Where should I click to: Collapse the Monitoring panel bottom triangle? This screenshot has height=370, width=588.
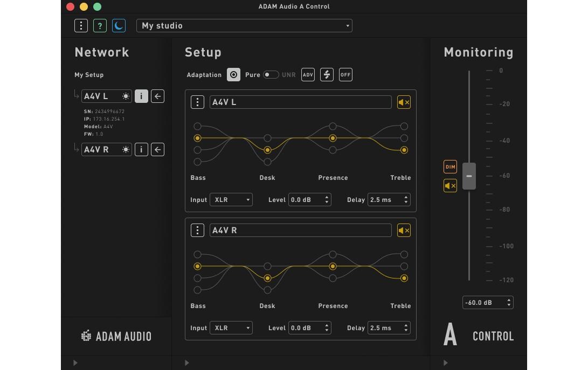446,362
